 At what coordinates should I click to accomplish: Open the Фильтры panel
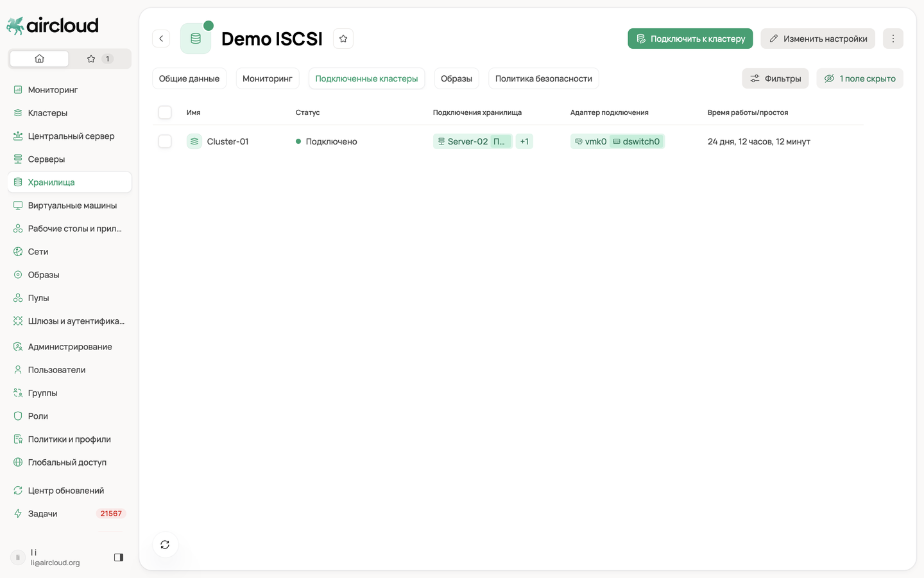tap(775, 78)
